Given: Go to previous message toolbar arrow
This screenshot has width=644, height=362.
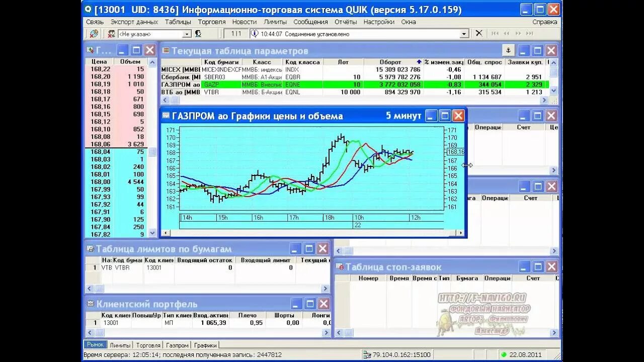Looking at the screenshot, I should coord(506,34).
